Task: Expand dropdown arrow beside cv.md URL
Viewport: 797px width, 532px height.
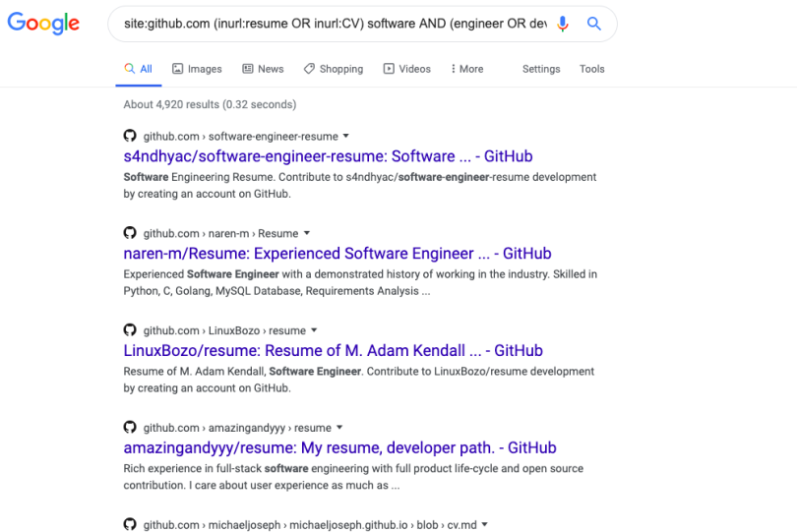Action: pos(484,524)
